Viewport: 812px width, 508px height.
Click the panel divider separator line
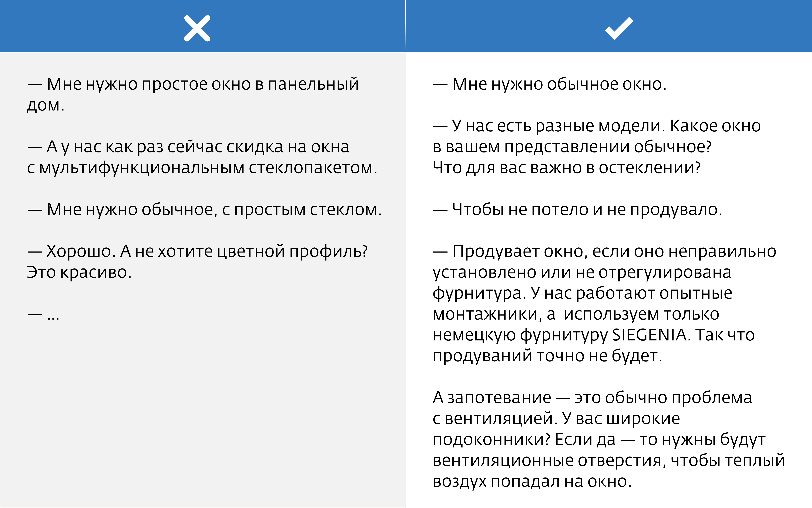pyautogui.click(x=406, y=254)
